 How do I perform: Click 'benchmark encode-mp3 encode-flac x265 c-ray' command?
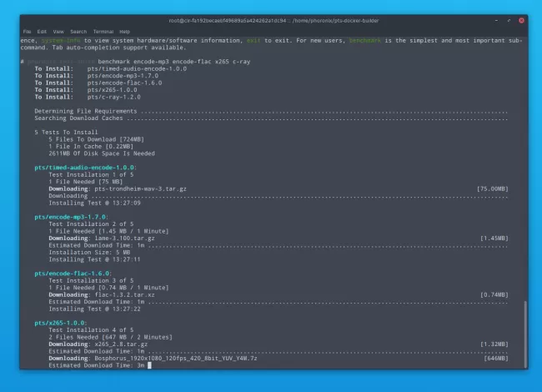click(174, 62)
